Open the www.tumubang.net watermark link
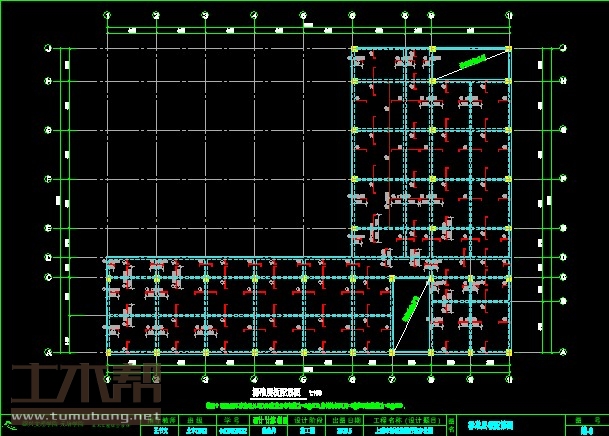This screenshot has width=609, height=436. [86, 415]
